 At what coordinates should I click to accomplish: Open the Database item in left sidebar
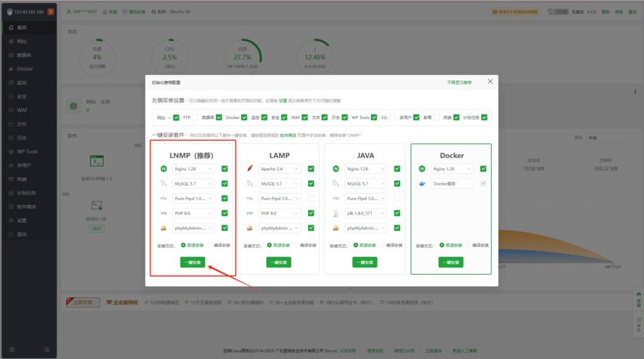(x=29, y=55)
